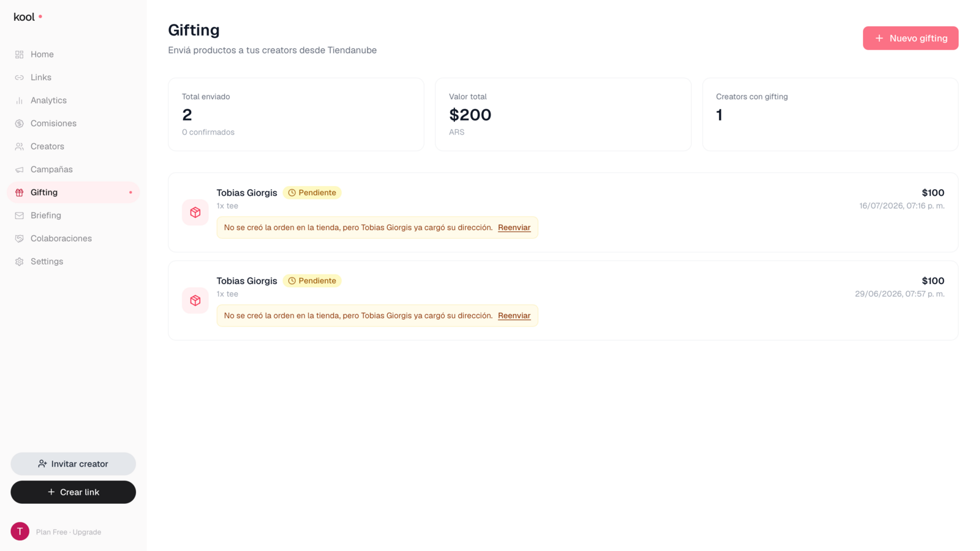The image size is (980, 551).
Task: Select the Comisiones dollar icon
Action: pos(20,124)
